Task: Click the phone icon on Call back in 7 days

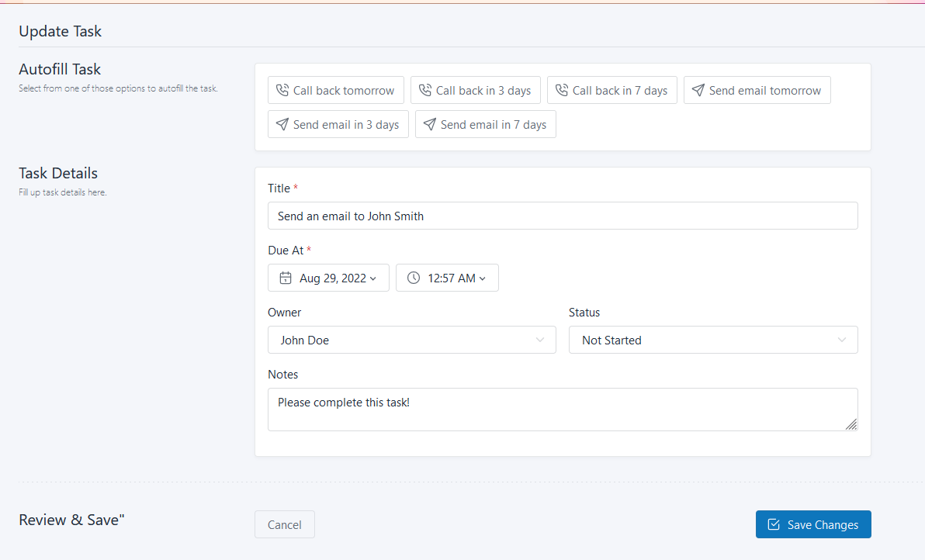Action: 561,90
